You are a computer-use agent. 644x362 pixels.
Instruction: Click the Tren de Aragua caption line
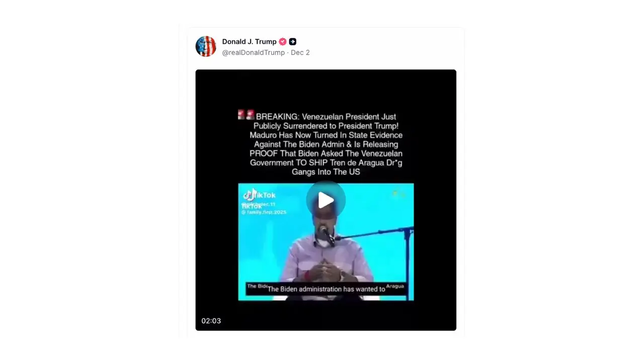pos(326,163)
